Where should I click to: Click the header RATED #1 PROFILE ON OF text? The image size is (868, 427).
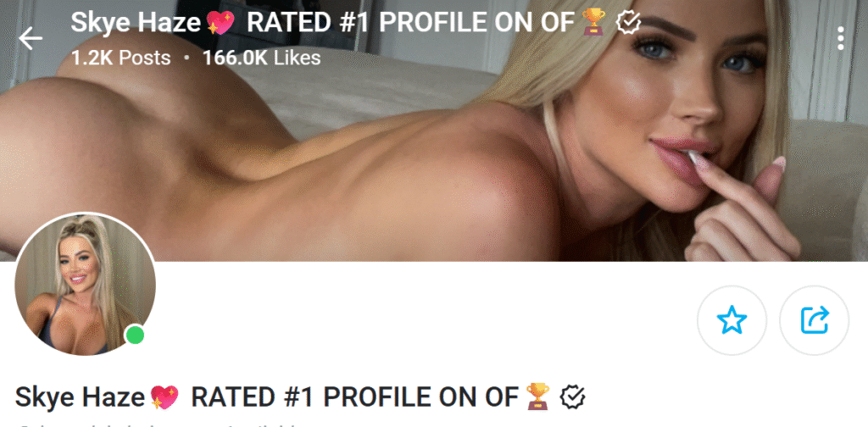point(410,23)
